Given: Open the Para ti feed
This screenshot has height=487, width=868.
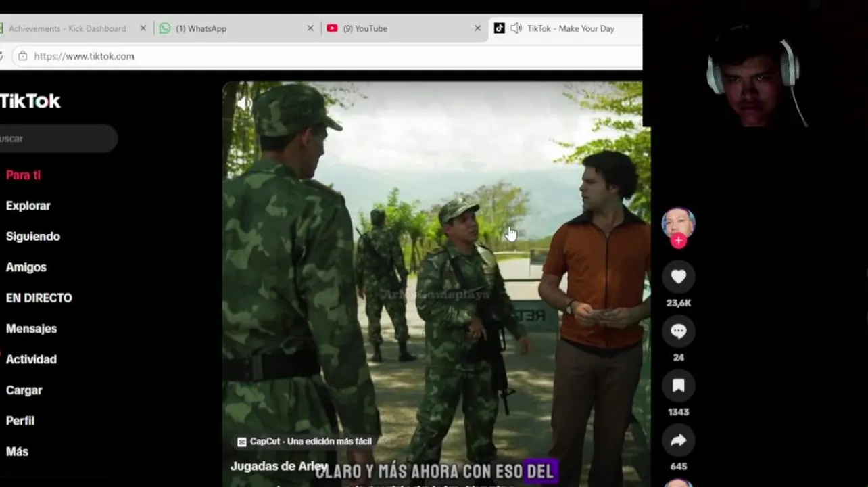Looking at the screenshot, I should click(x=23, y=175).
